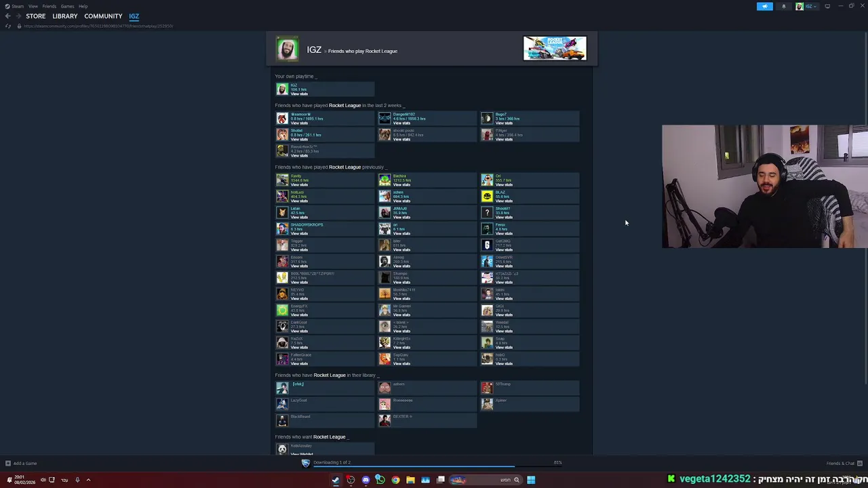Switch to the STORE tab
This screenshot has width=868, height=488.
click(x=35, y=16)
